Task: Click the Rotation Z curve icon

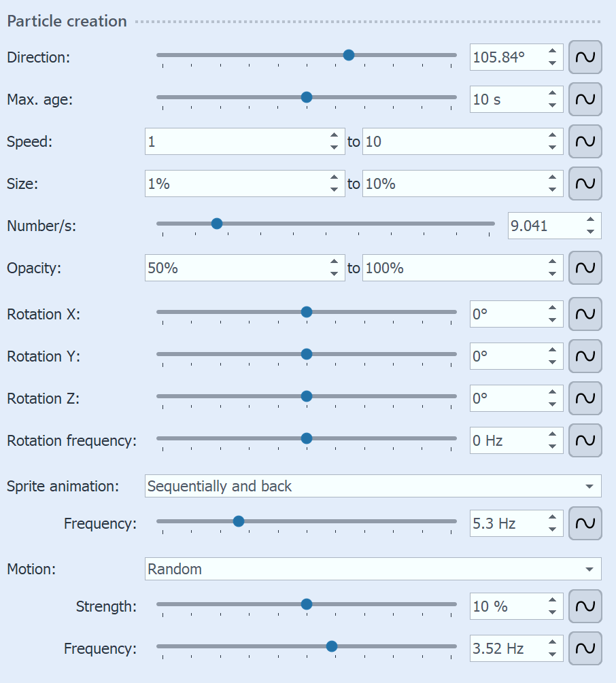Action: tap(585, 398)
